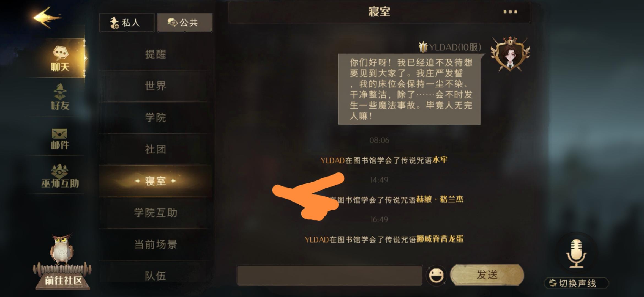
Task: Select the 社团 club channel
Action: (156, 149)
